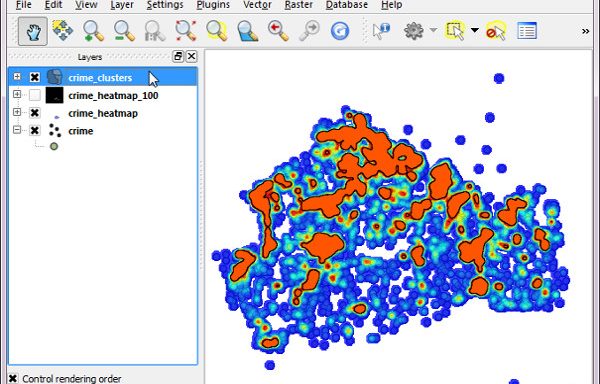Uncheck the crime_clusters layer checkbox

coord(35,77)
